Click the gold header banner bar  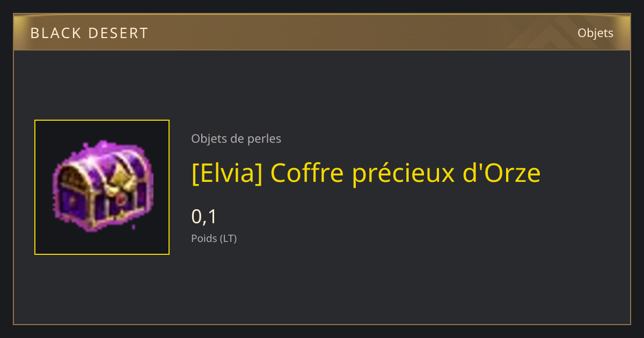[x=322, y=33]
